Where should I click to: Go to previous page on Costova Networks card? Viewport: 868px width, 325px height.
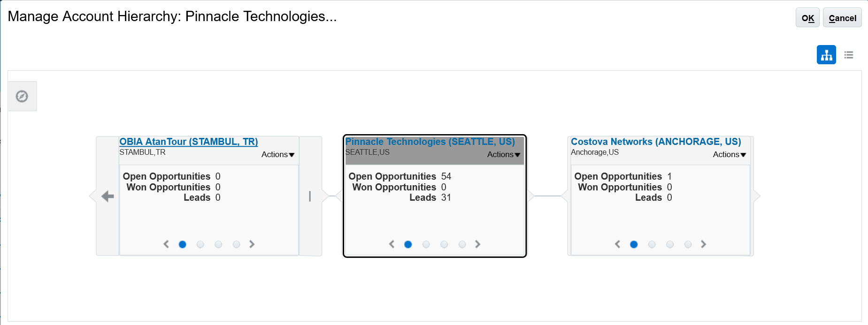pos(617,244)
